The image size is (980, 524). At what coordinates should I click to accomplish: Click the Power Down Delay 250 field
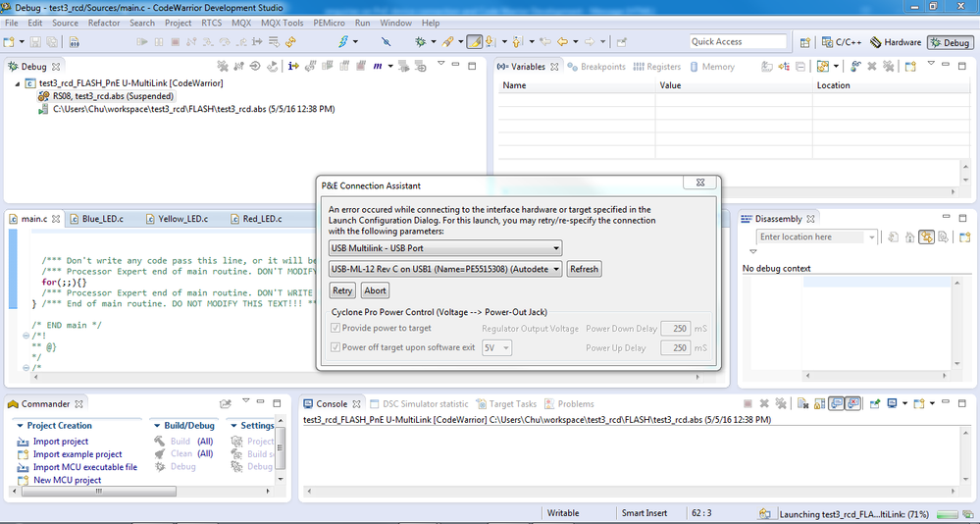[675, 329]
